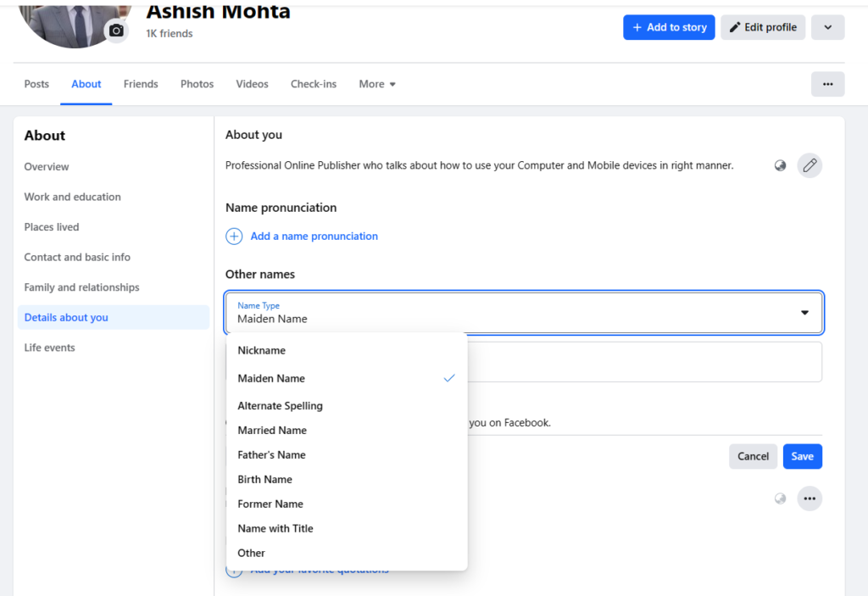Choose Father's Name option
Image resolution: width=868 pixels, height=596 pixels.
[x=347, y=454]
